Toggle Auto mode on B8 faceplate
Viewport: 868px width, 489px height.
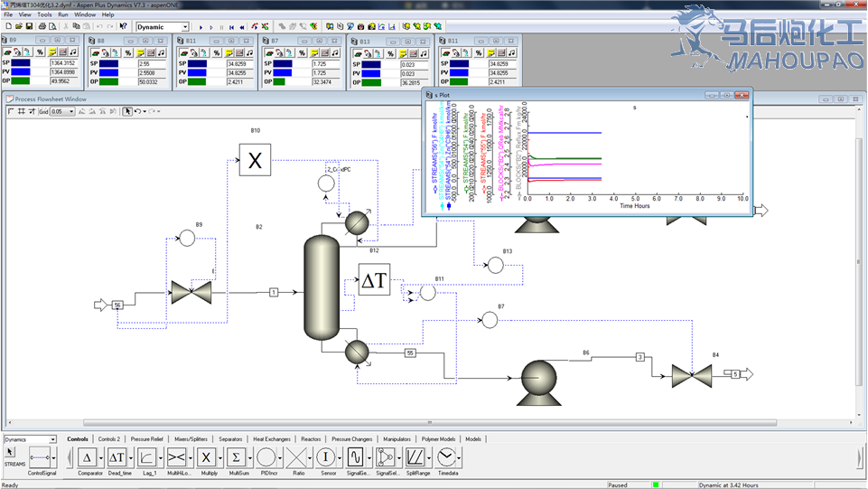point(96,52)
